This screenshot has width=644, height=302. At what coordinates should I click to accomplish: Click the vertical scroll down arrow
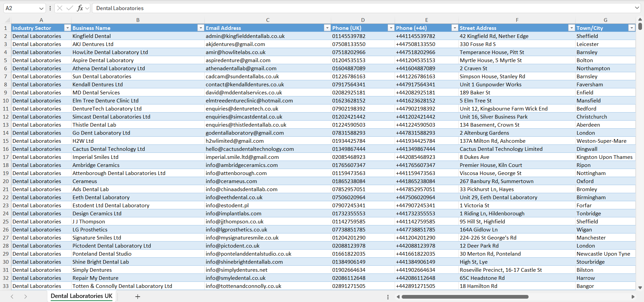[640, 288]
